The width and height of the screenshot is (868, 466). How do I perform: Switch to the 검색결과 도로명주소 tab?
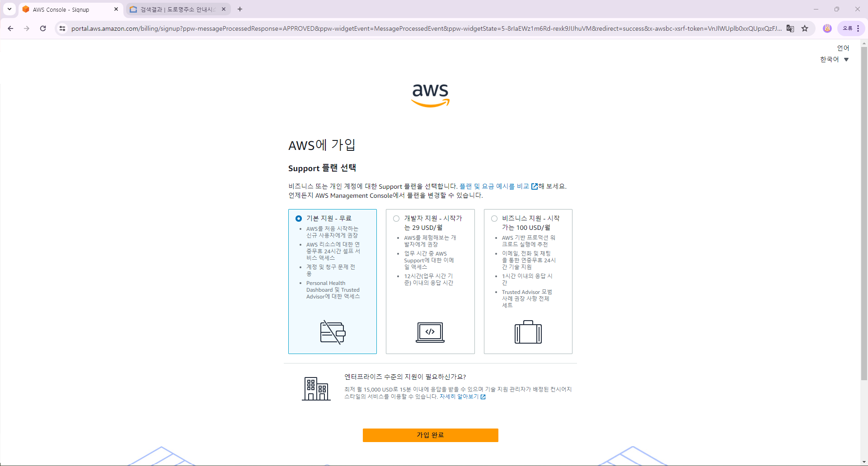(x=178, y=9)
